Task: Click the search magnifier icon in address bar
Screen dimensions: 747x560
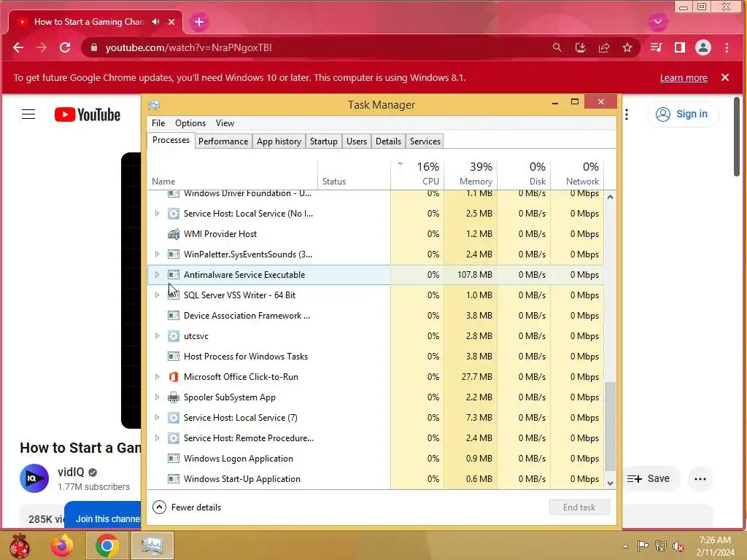Action: (557, 47)
